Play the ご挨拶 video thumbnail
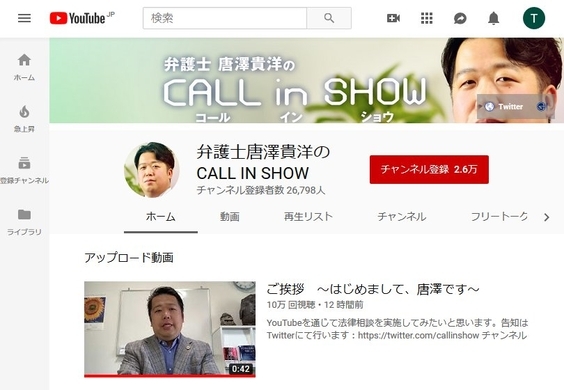564x390 pixels. 170,329
